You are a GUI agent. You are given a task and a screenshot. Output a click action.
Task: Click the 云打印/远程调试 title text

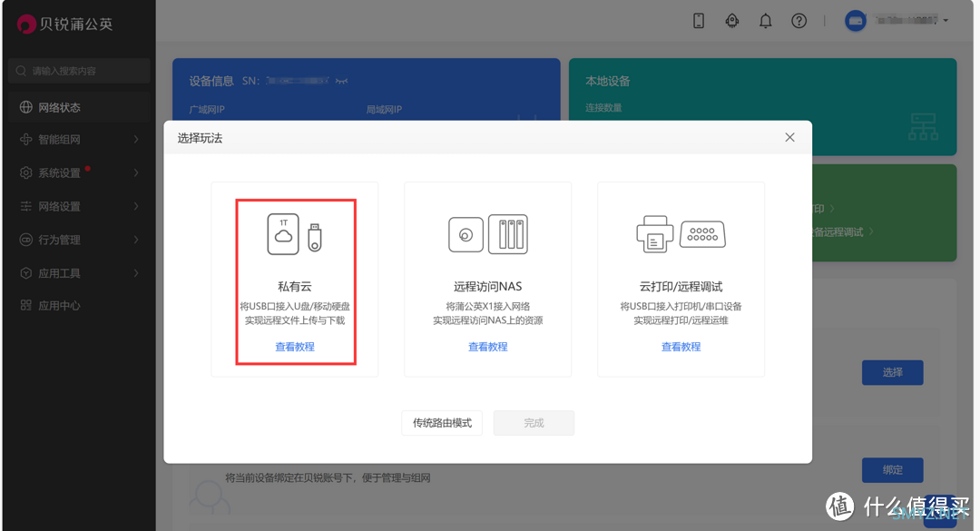click(681, 287)
